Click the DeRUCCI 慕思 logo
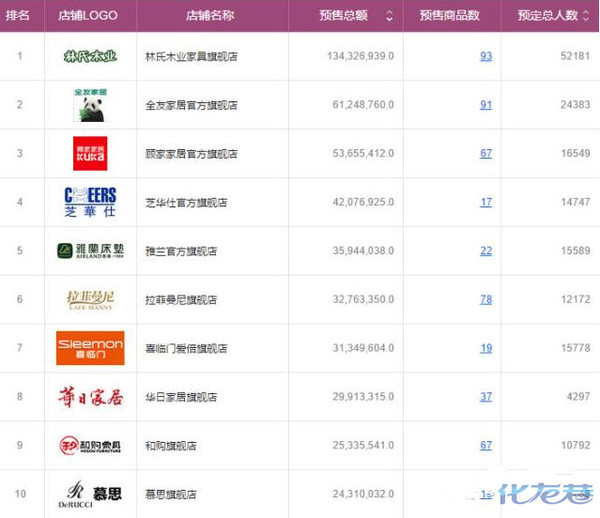Image resolution: width=600 pixels, height=518 pixels. 90,494
